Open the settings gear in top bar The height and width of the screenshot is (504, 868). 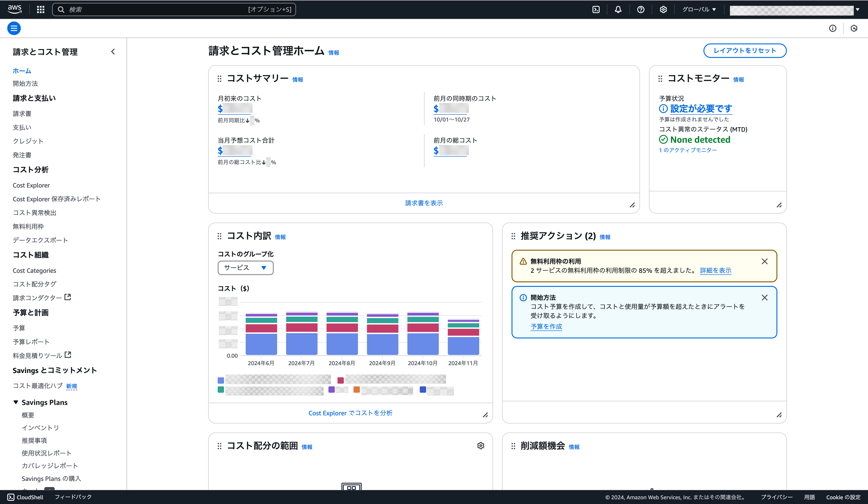(x=663, y=9)
